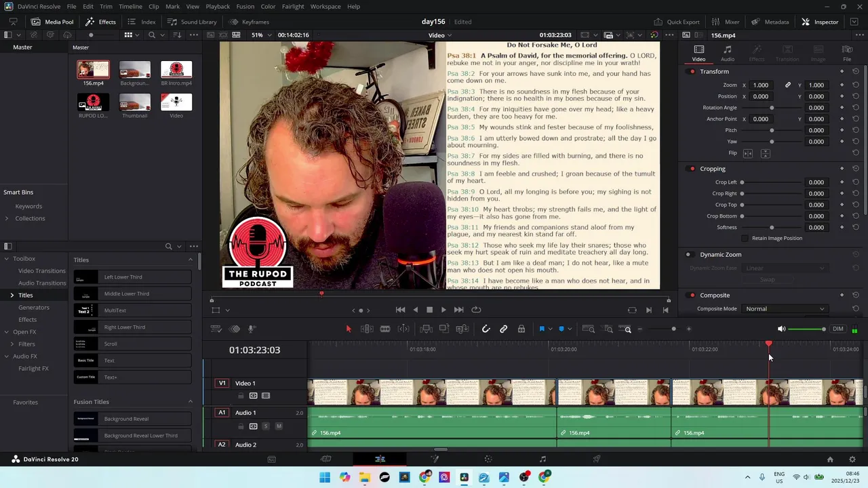Toggle timeline Snapping magnet icon
This screenshot has width=868, height=488.
pos(486,329)
